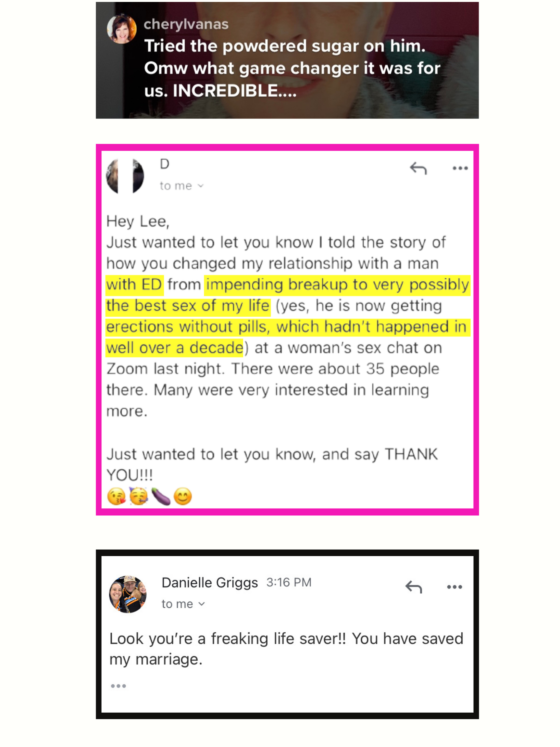Click the 3:16 PM timestamp

(289, 583)
